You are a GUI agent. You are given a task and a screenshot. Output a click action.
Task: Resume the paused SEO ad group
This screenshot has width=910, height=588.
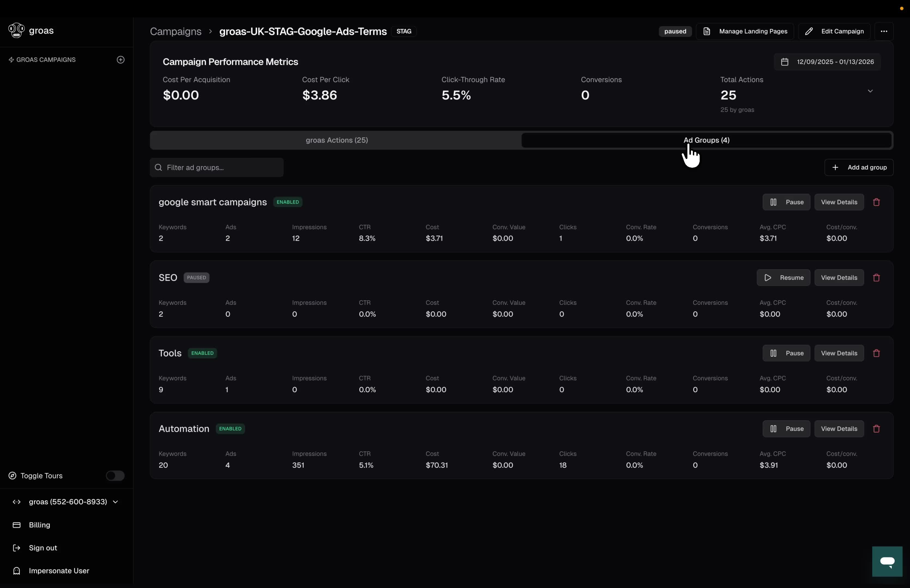click(783, 278)
